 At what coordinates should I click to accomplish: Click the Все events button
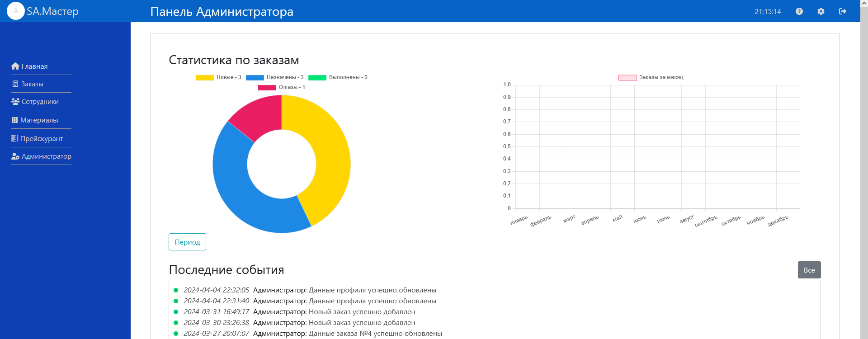coord(809,270)
